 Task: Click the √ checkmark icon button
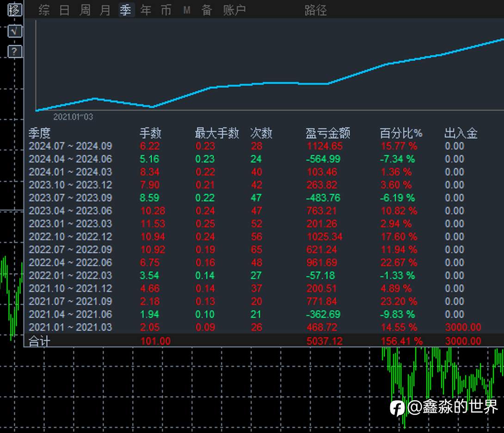[x=15, y=31]
